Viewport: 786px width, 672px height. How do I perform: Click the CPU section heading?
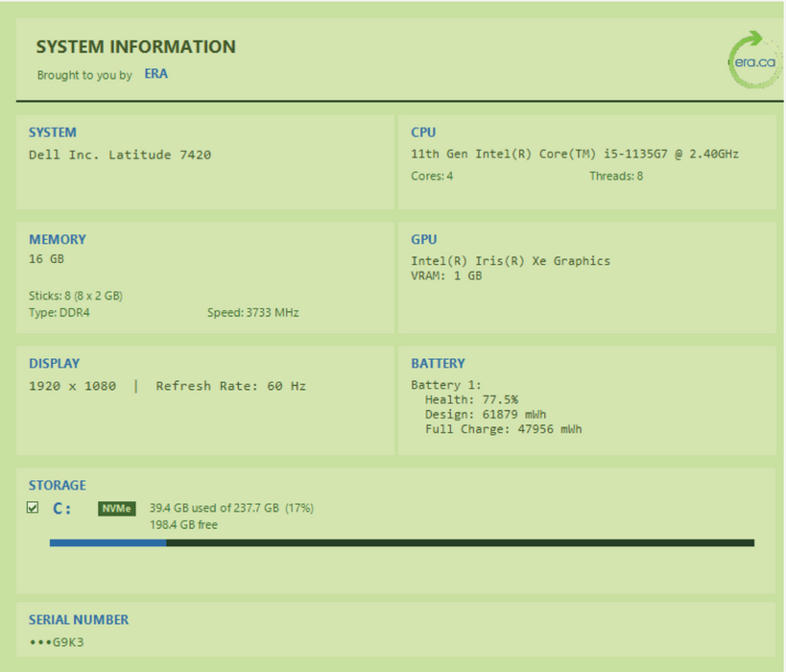click(x=423, y=132)
